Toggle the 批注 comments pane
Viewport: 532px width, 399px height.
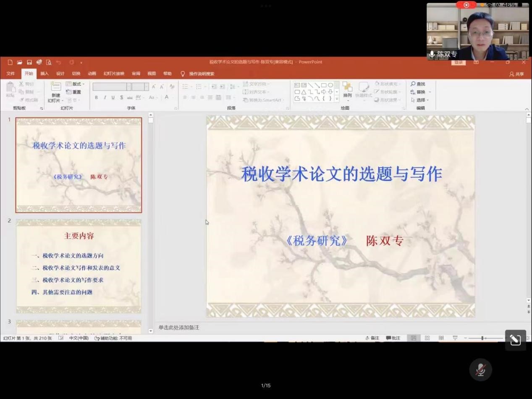pos(393,338)
